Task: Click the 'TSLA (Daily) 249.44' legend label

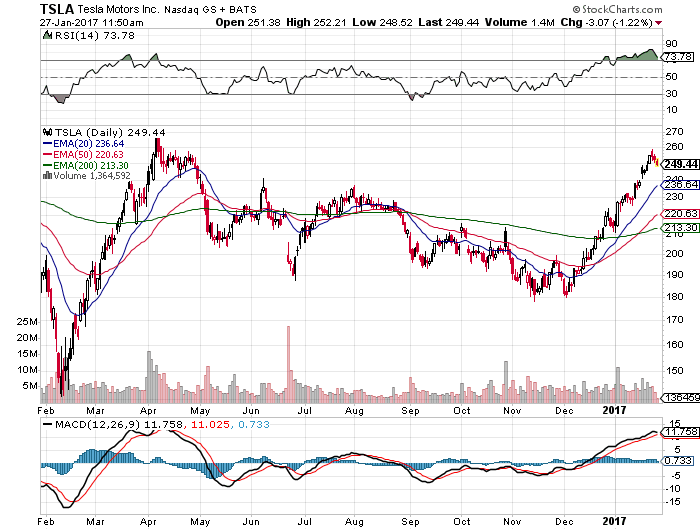Action: tap(110, 133)
